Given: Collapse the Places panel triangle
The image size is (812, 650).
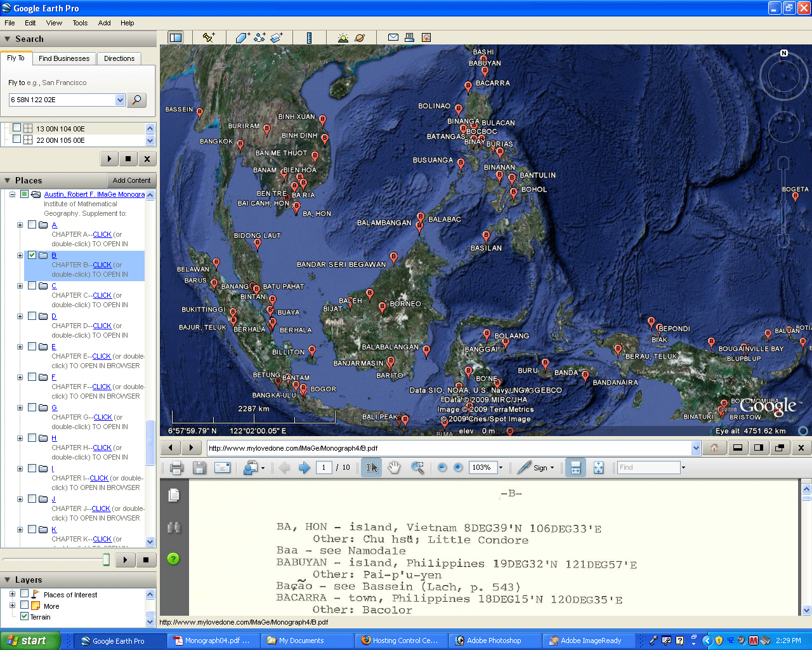Looking at the screenshot, I should coord(8,180).
